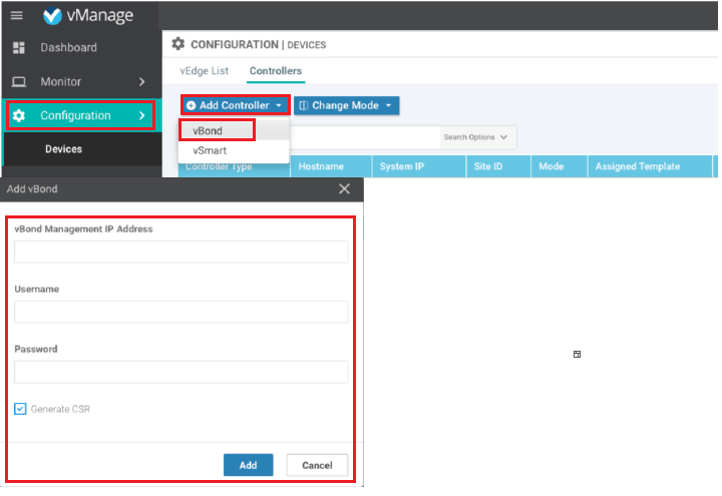Click the gear icon beside CONFIGURATION heading
This screenshot has width=722, height=496.
click(178, 44)
